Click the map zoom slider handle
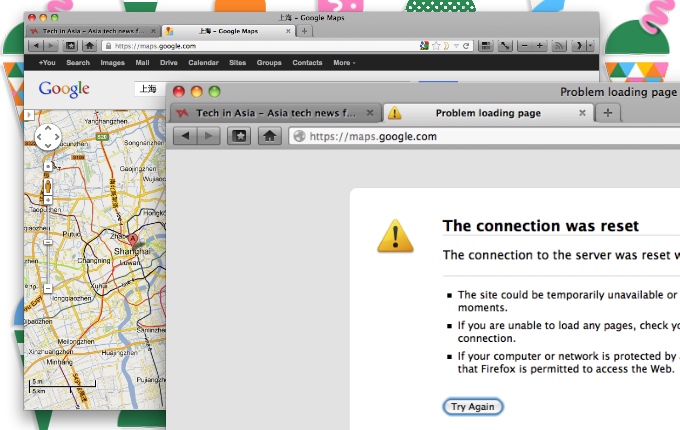 pyautogui.click(x=48, y=242)
